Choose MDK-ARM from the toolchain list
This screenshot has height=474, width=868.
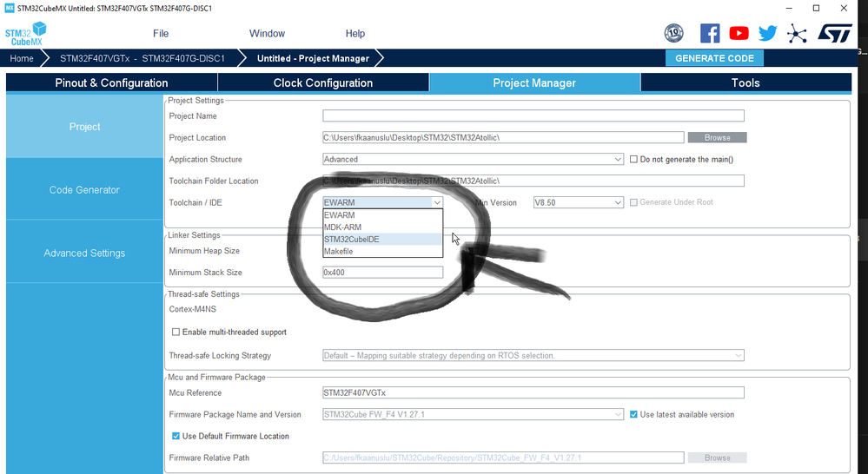coord(382,227)
